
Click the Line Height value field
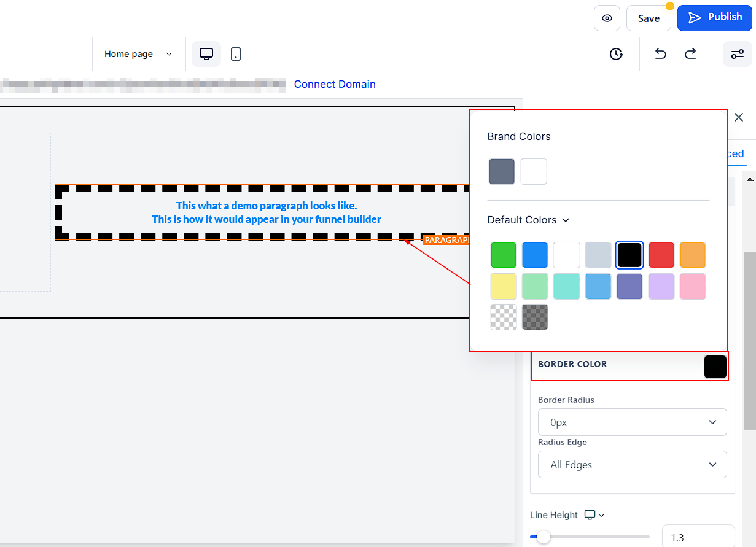click(698, 537)
